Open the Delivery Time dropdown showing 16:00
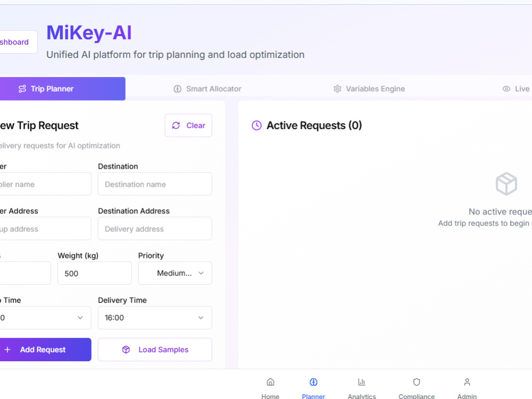532x399 pixels. pos(155,318)
